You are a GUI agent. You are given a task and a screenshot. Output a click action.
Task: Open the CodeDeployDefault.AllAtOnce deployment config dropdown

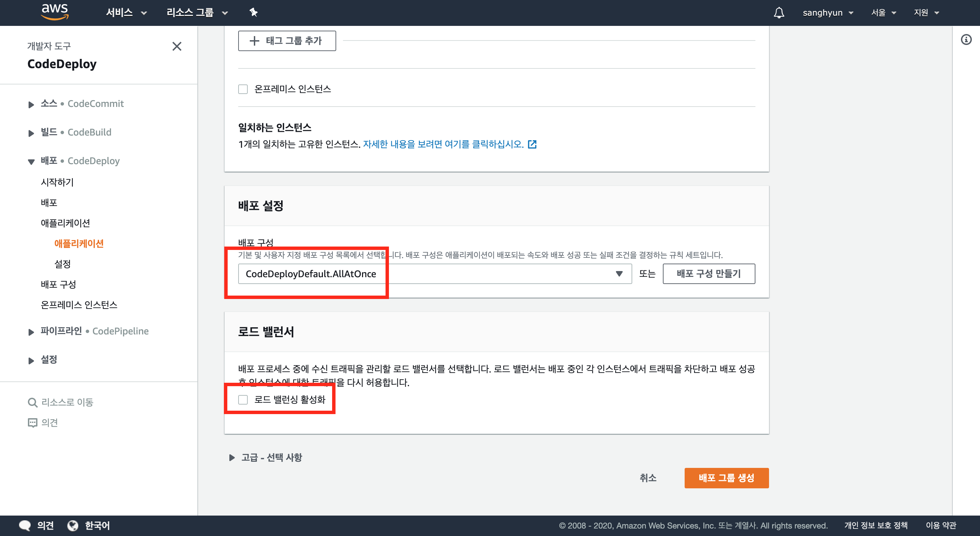coord(435,274)
